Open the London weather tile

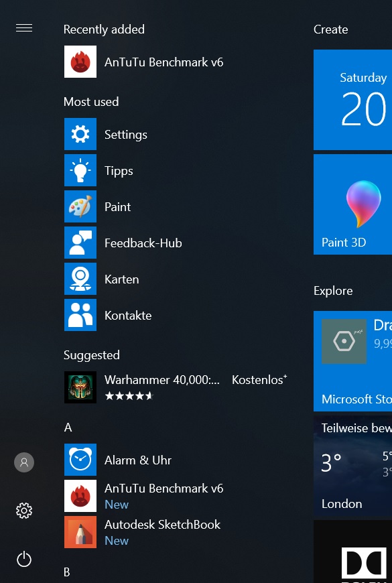tap(352, 466)
